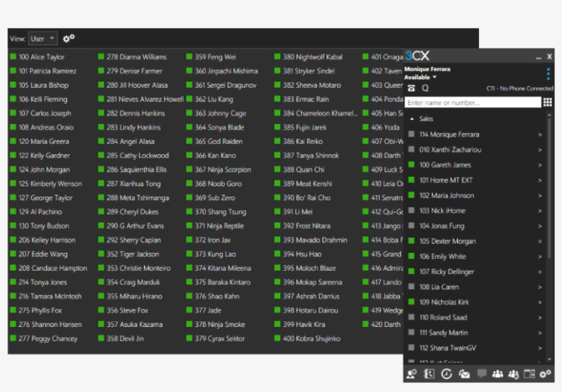
Task: Expand options arrow for 100 Gareth James
Action: coord(540,165)
